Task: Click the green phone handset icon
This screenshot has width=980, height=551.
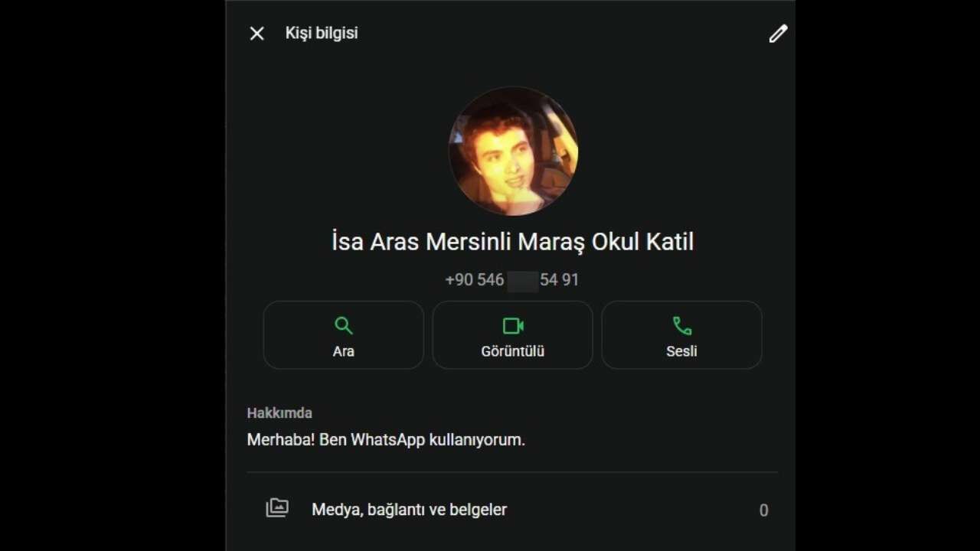Action: click(682, 326)
